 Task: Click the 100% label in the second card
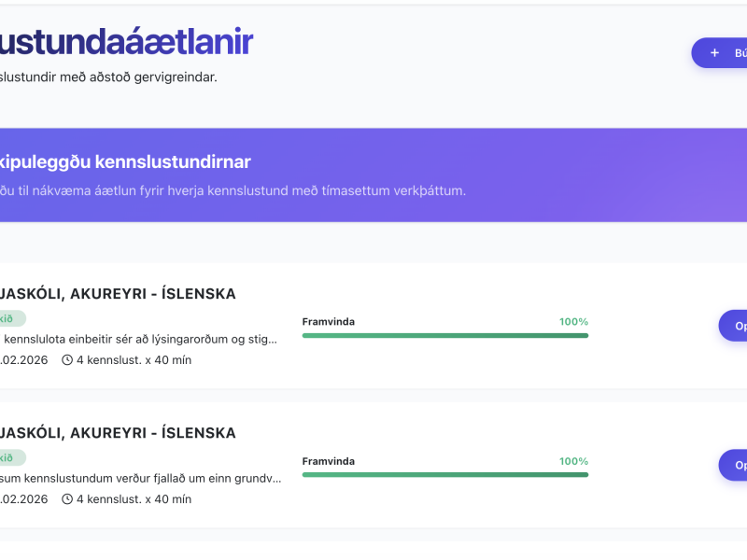573,461
